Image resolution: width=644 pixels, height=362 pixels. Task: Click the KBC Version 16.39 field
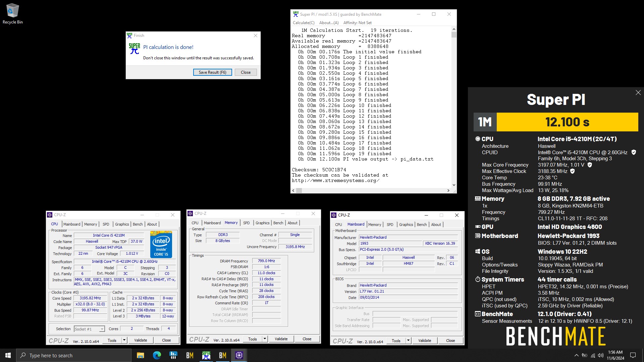pos(440,243)
